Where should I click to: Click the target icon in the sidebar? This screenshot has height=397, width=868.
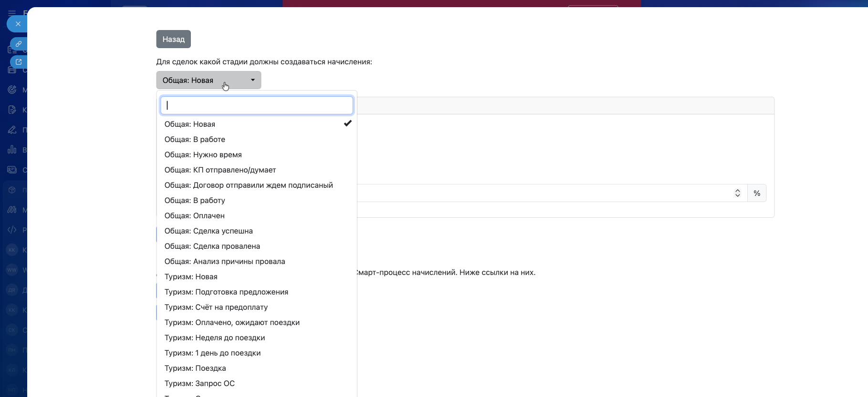(x=12, y=90)
